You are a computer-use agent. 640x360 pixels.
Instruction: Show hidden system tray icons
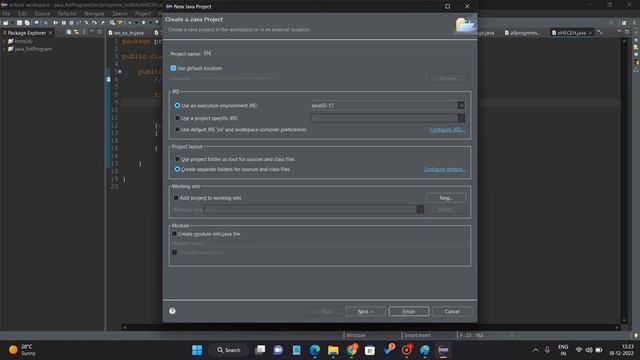click(535, 350)
